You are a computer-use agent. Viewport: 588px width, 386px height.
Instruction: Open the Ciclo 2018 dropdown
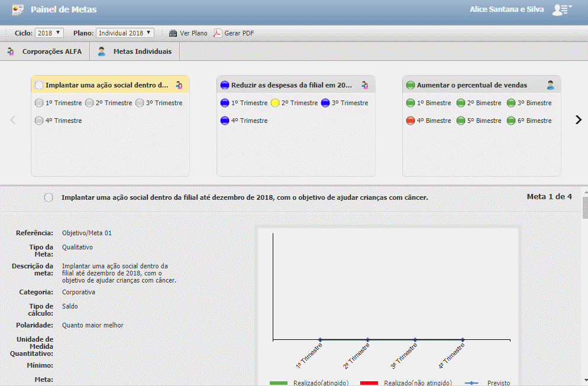pos(50,33)
